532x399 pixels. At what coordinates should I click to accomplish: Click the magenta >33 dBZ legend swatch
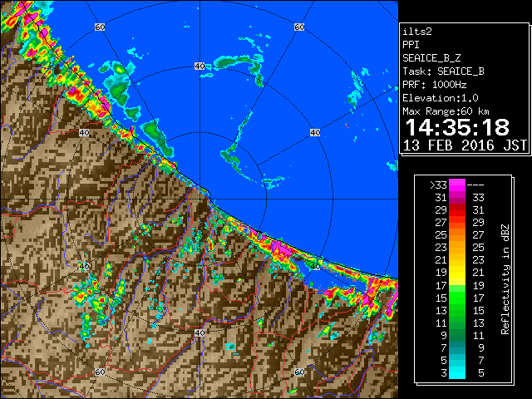click(x=457, y=185)
